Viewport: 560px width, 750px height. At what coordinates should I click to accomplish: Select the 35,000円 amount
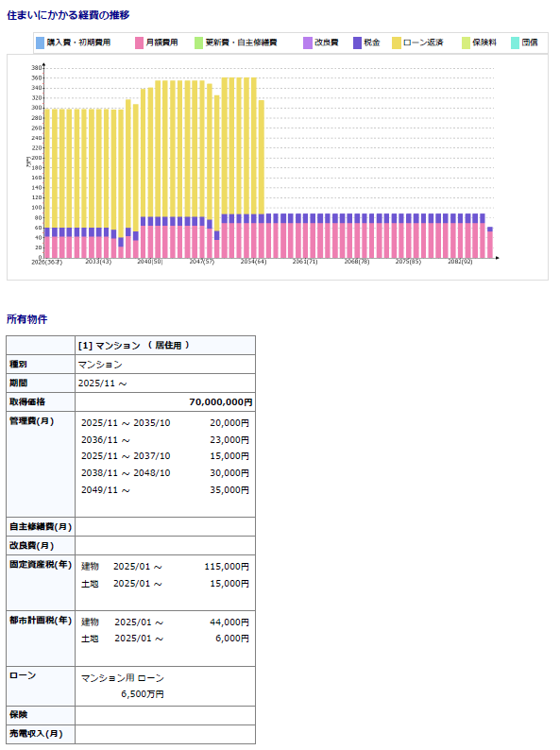point(229,490)
